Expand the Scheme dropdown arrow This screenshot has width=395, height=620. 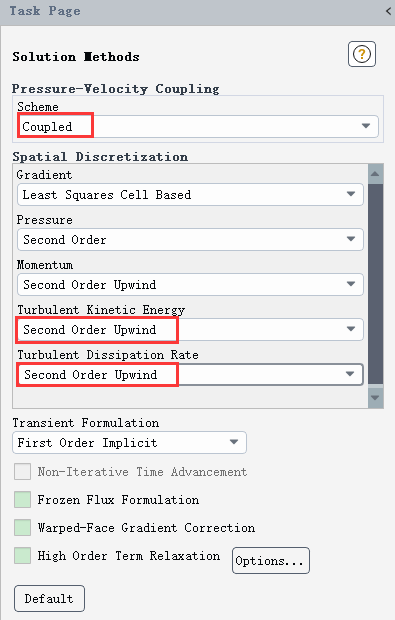(366, 126)
